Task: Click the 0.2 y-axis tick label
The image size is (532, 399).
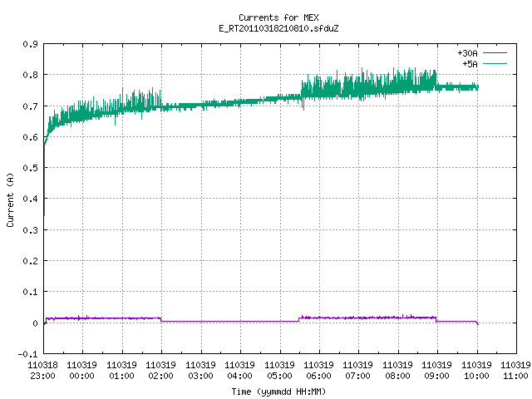Action: 30,261
